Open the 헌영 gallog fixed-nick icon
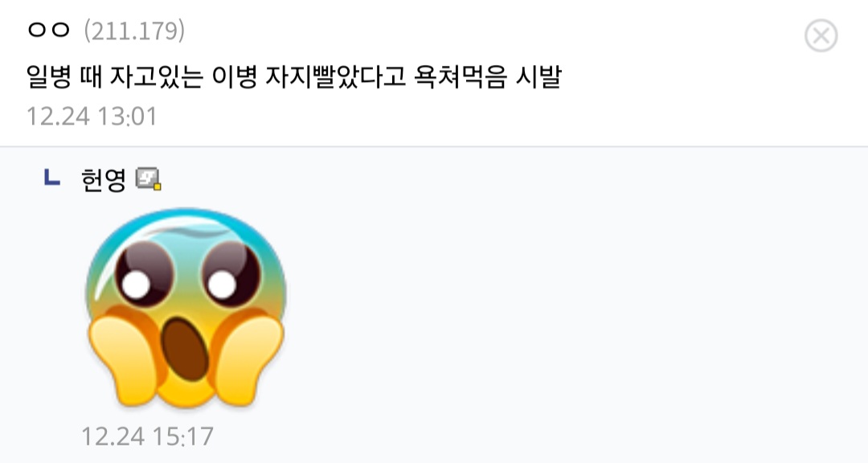Image resolution: width=868 pixels, height=463 pixels. coord(149,179)
